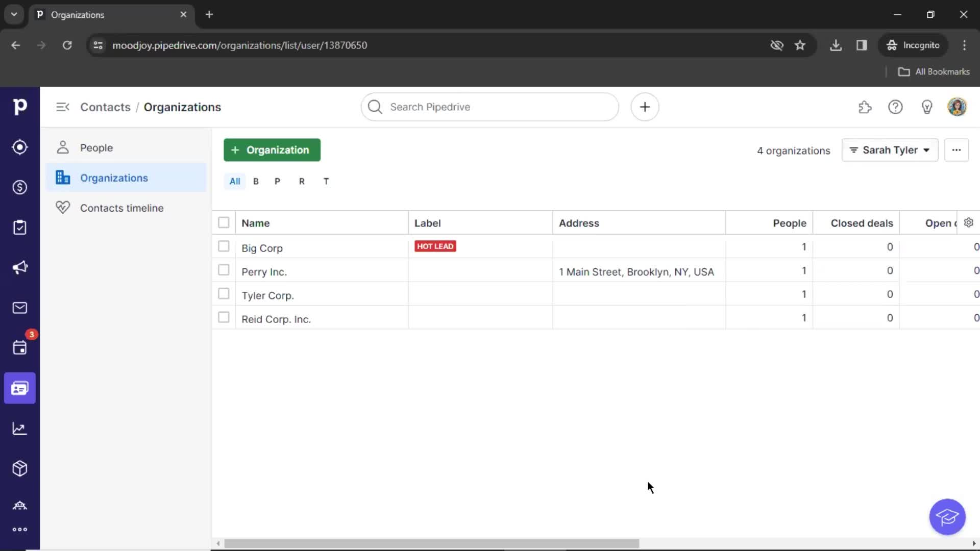The width and height of the screenshot is (980, 551).
Task: Click the help question mark icon
Action: [x=895, y=107]
